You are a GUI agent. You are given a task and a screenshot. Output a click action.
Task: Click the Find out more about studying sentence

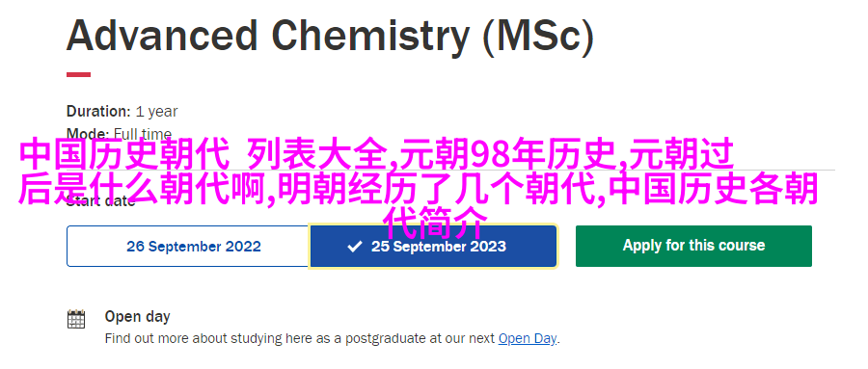tap(333, 338)
